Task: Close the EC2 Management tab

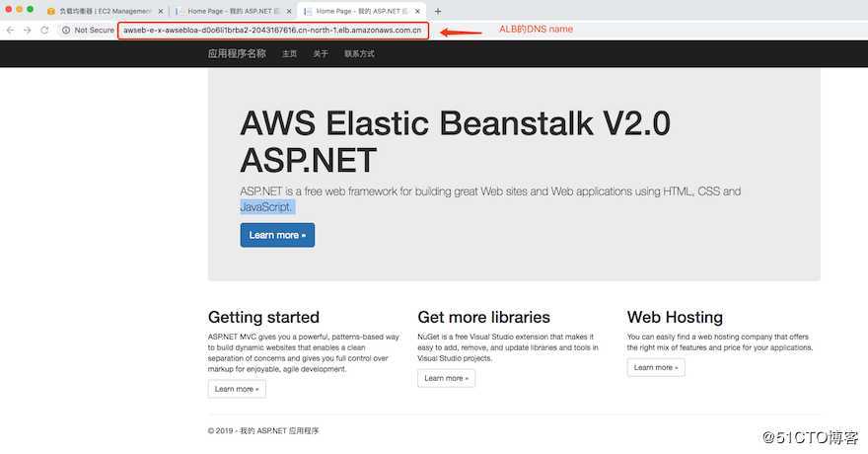Action: point(160,11)
